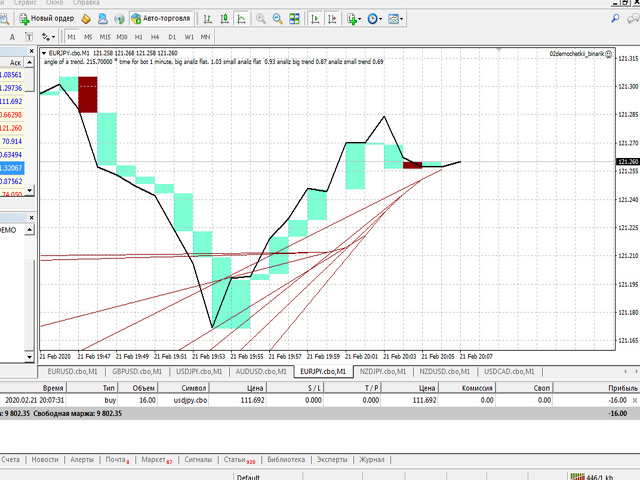Open the Сервис menu
The height and width of the screenshot is (480, 640).
[25, 2]
